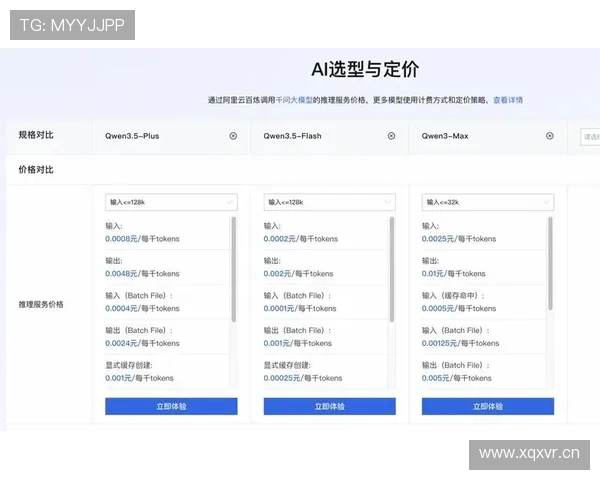Open the empty model selector dropdown

click(x=590, y=137)
